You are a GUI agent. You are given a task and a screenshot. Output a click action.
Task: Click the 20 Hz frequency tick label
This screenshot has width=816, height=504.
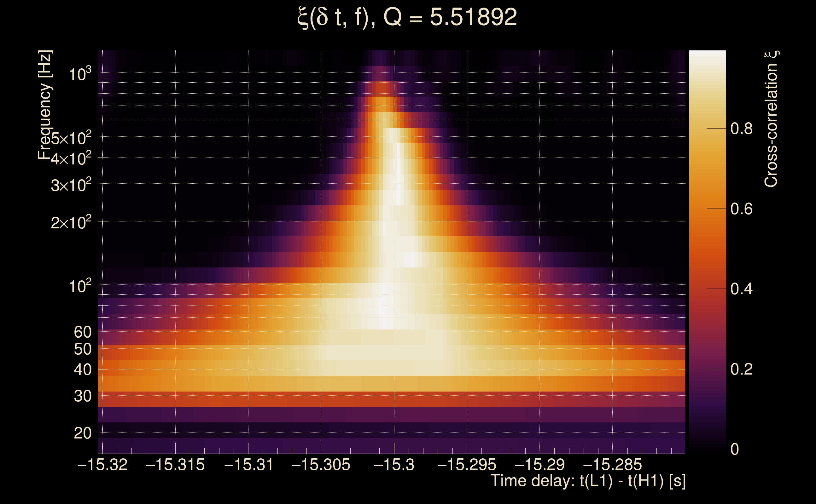[82, 433]
